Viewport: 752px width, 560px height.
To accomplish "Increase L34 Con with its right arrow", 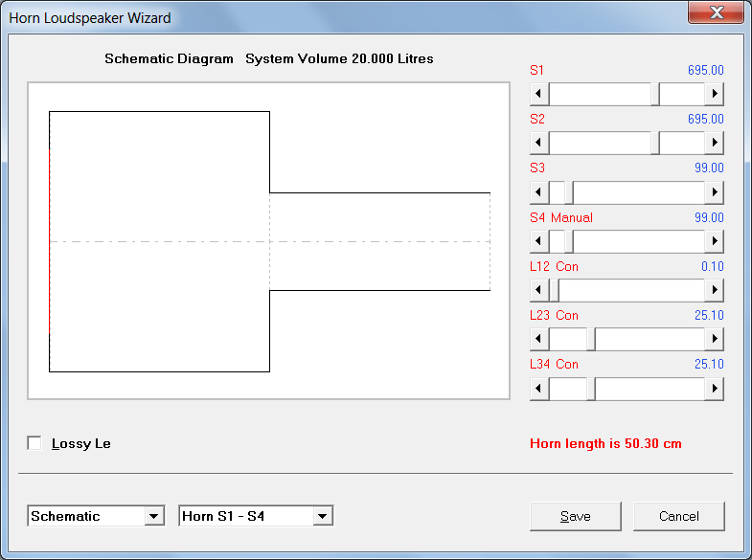I will 714,389.
